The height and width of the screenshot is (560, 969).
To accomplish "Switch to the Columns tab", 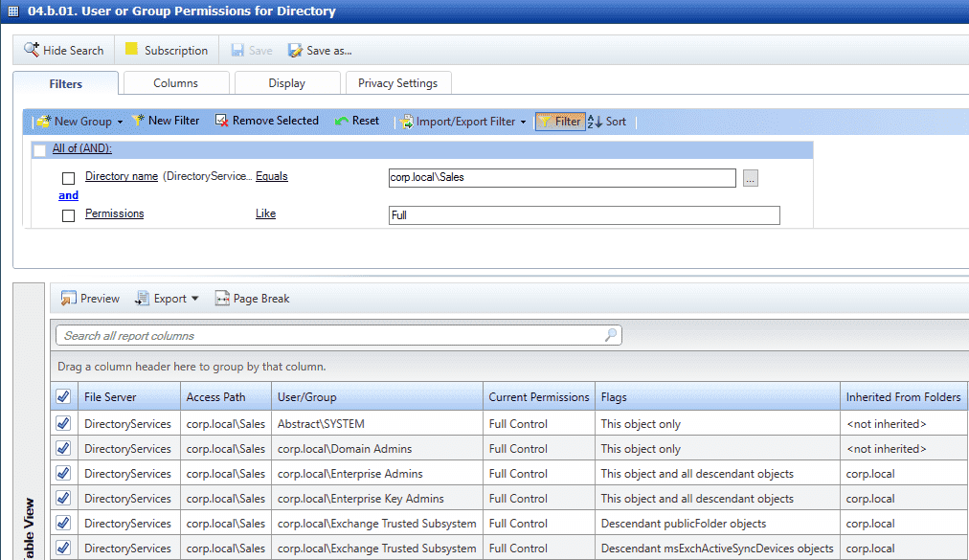I will tap(175, 83).
